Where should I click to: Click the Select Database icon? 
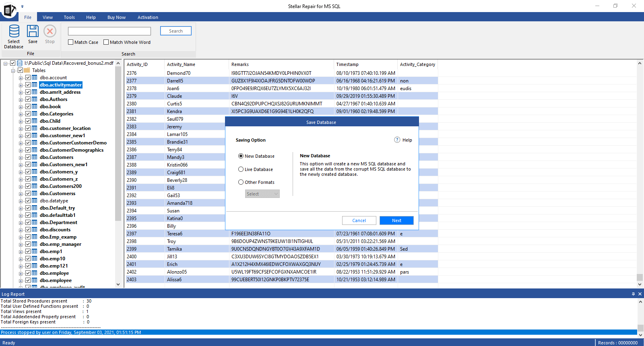click(14, 31)
